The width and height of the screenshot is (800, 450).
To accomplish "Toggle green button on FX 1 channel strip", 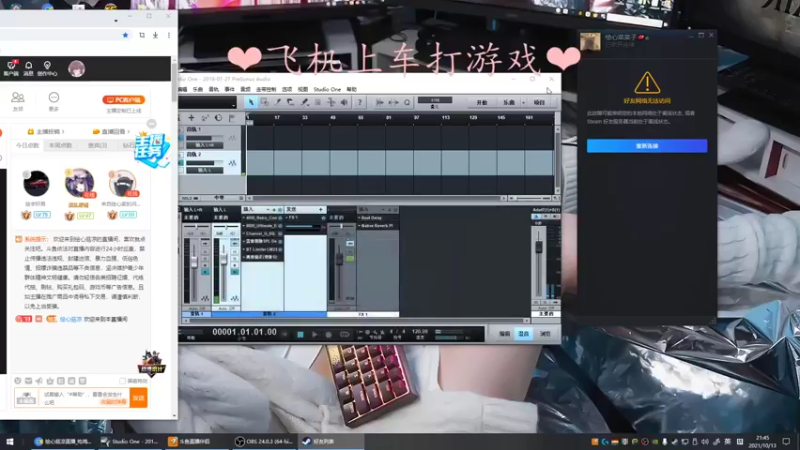I will (350, 259).
